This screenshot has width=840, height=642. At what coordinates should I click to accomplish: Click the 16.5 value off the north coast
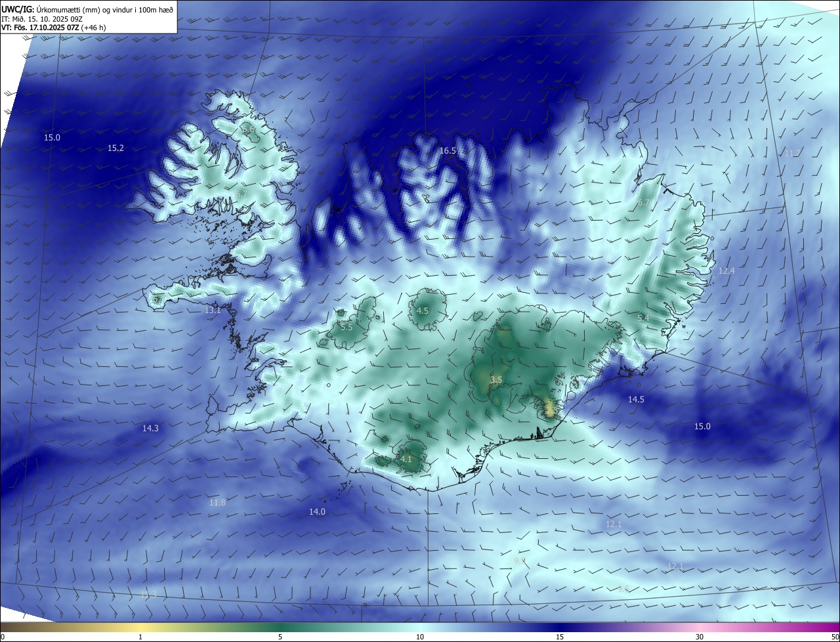[448, 151]
